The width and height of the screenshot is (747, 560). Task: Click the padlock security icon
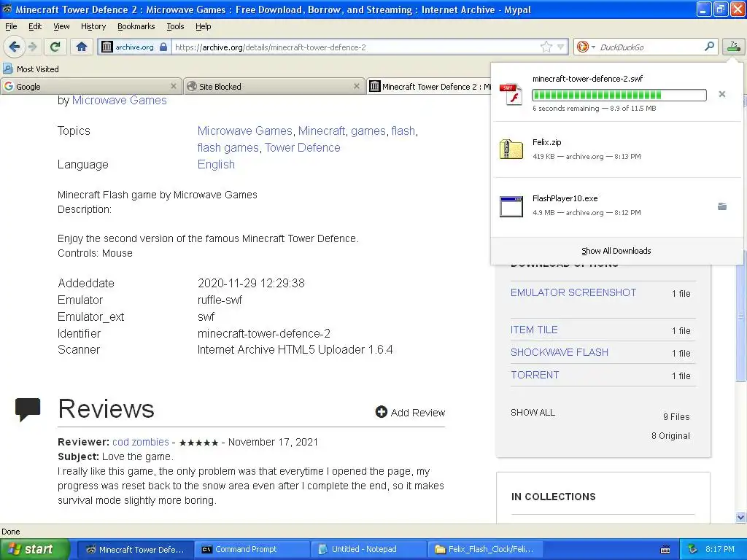tap(163, 47)
